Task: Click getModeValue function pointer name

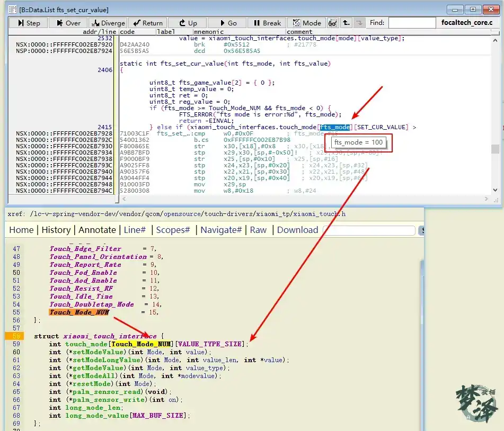Action: point(98,368)
